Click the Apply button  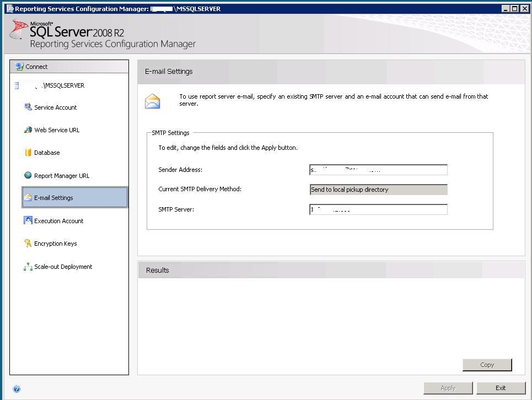click(x=448, y=388)
